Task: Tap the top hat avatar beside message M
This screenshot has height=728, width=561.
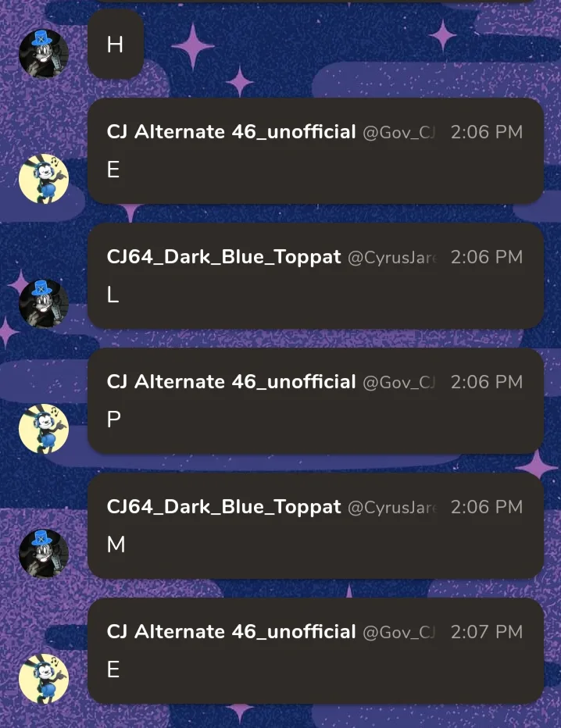Action: [44, 554]
